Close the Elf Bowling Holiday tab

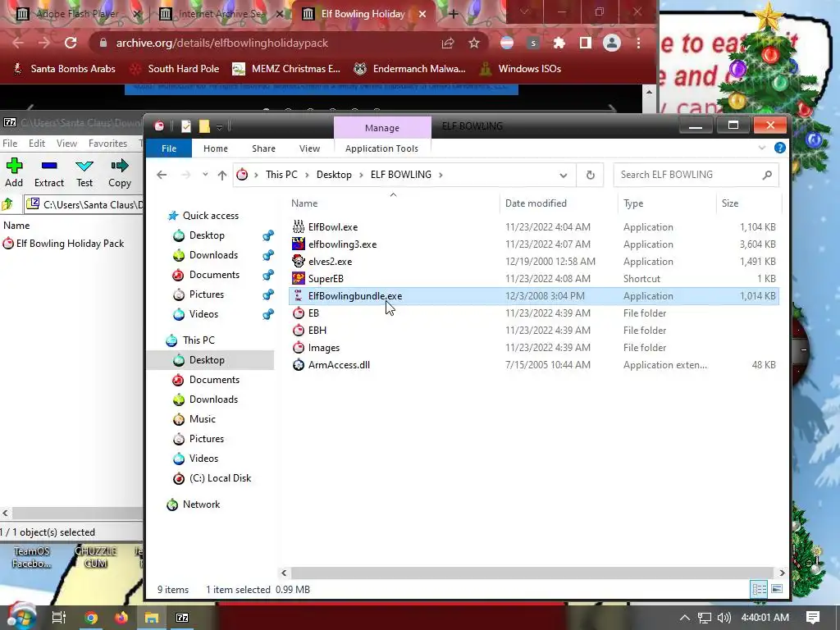[x=422, y=14]
